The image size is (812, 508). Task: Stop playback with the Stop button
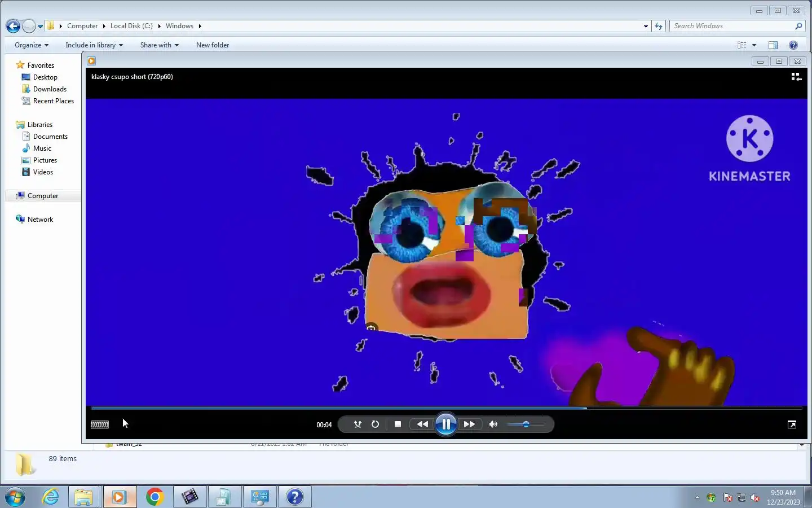click(x=398, y=424)
